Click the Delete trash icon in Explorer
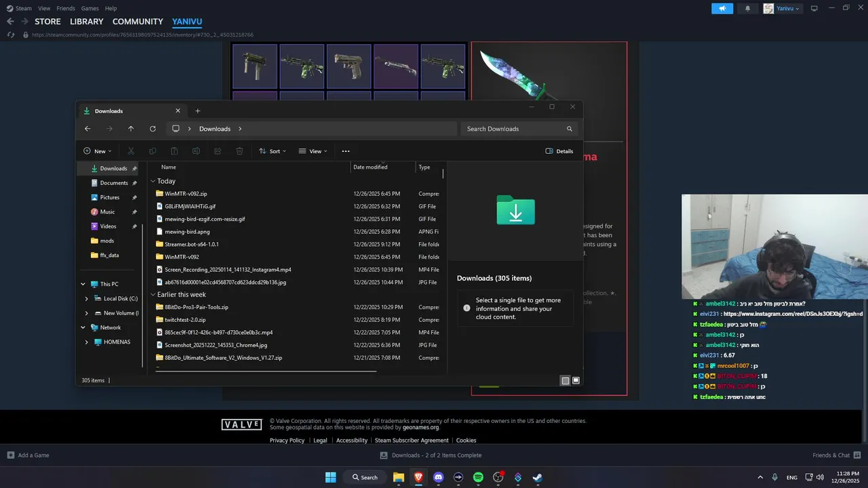The height and width of the screenshot is (488, 868). tap(239, 151)
